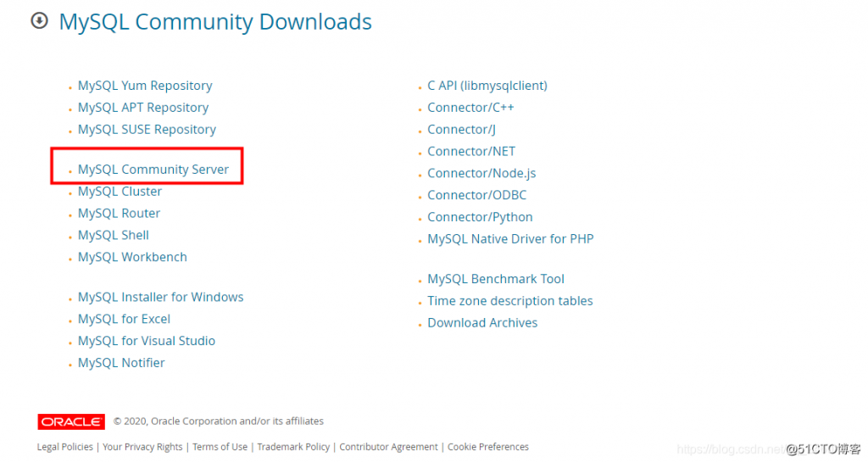Open Time zone description tables link
The height and width of the screenshot is (463, 868).
tap(509, 301)
